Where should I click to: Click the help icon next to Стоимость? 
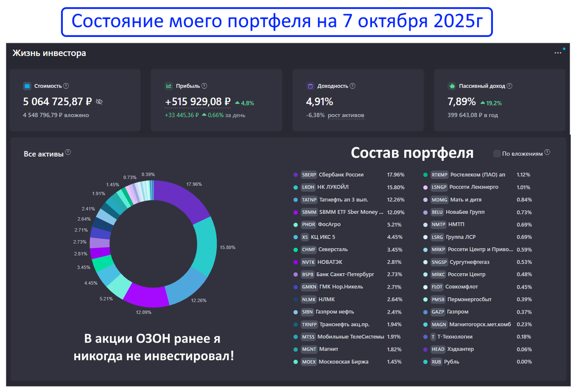(x=66, y=86)
